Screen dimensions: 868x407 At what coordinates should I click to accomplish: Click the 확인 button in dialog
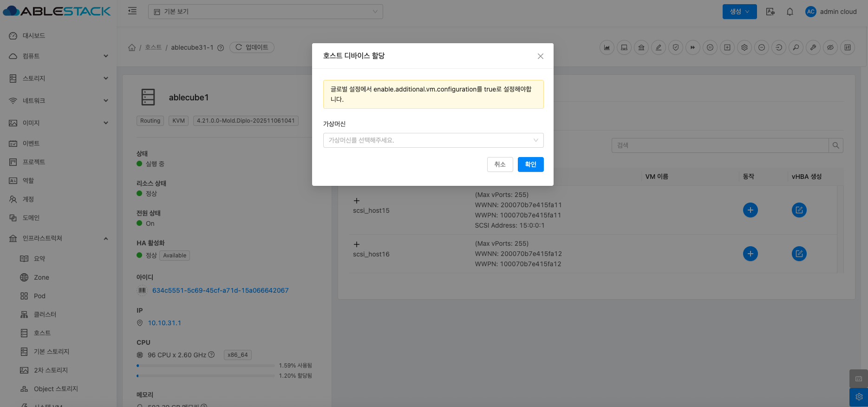[530, 164]
